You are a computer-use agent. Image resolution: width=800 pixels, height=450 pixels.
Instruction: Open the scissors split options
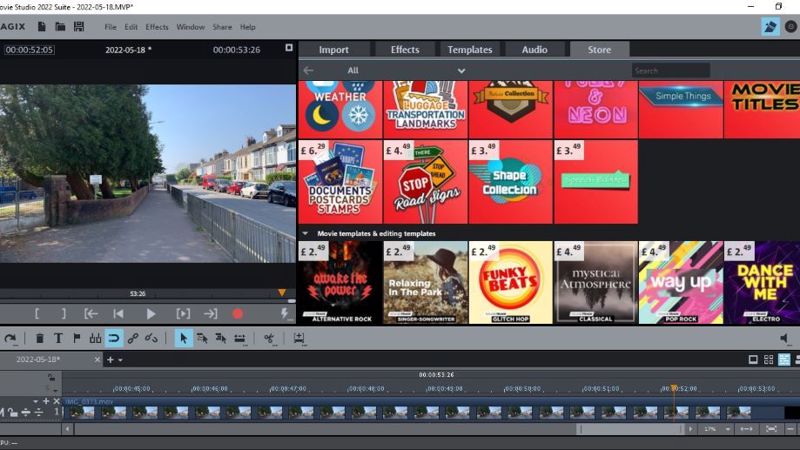pyautogui.click(x=269, y=338)
